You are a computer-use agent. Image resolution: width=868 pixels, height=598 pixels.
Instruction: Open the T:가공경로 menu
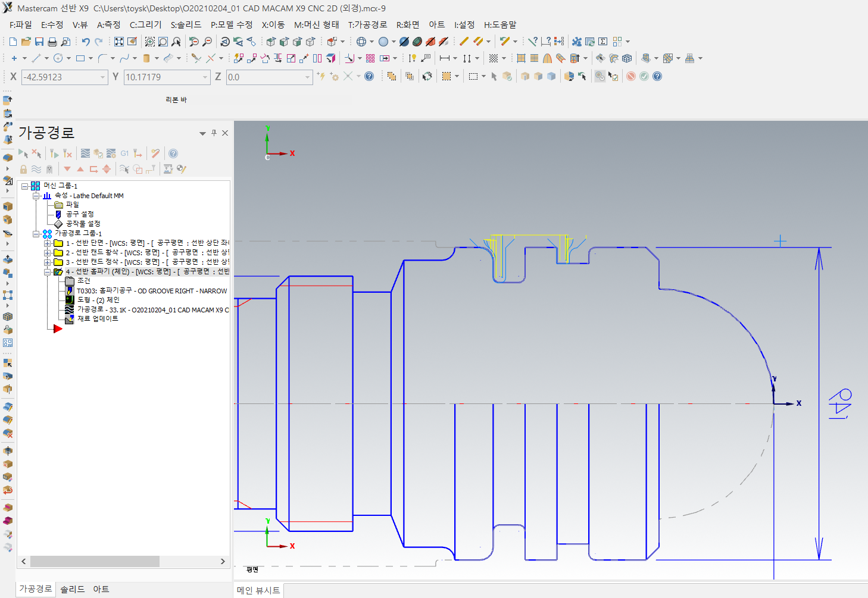[x=367, y=24]
